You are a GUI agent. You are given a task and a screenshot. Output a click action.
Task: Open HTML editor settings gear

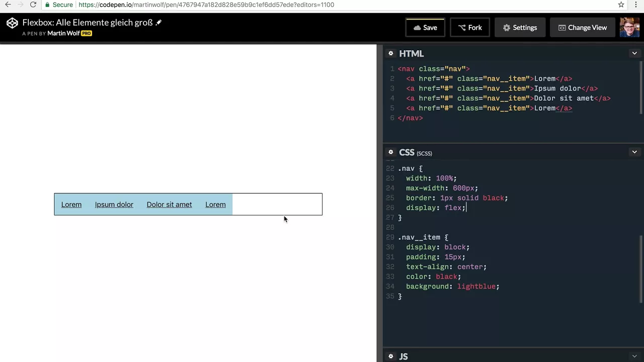(391, 53)
